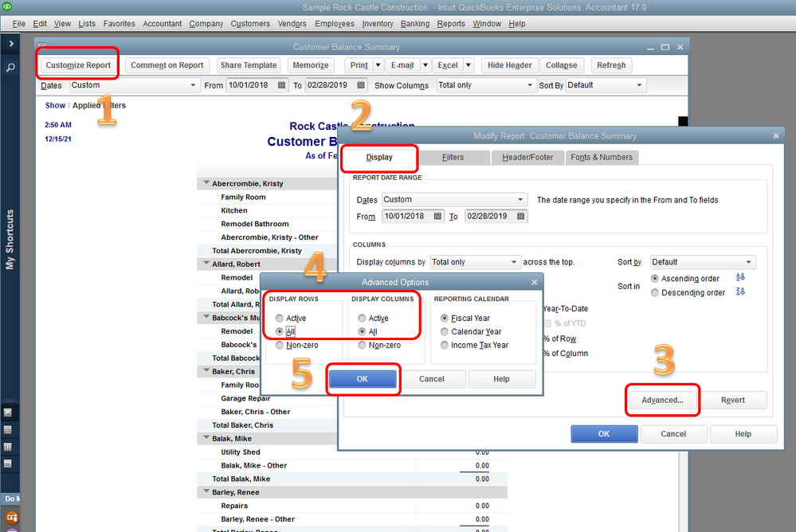Click QuickBooks logo in title bar
Viewport: 796px width, 532px height.
coord(7,6)
